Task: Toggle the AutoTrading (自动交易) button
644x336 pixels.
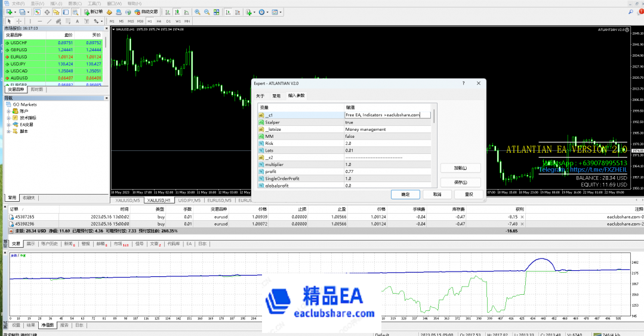Action: pos(146,12)
